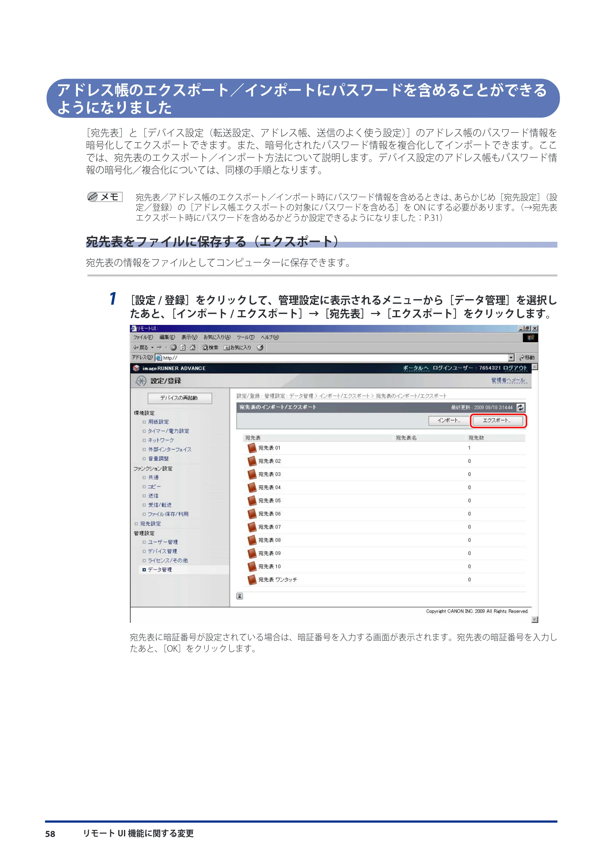Image resolution: width=614 pixels, height=868 pixels.
Task: Click the browser Forward arrow icon
Action: [160, 347]
